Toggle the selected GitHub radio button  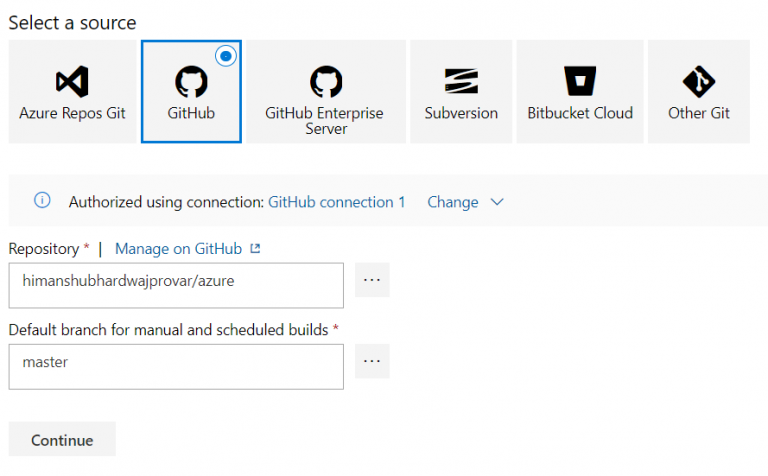[225, 57]
